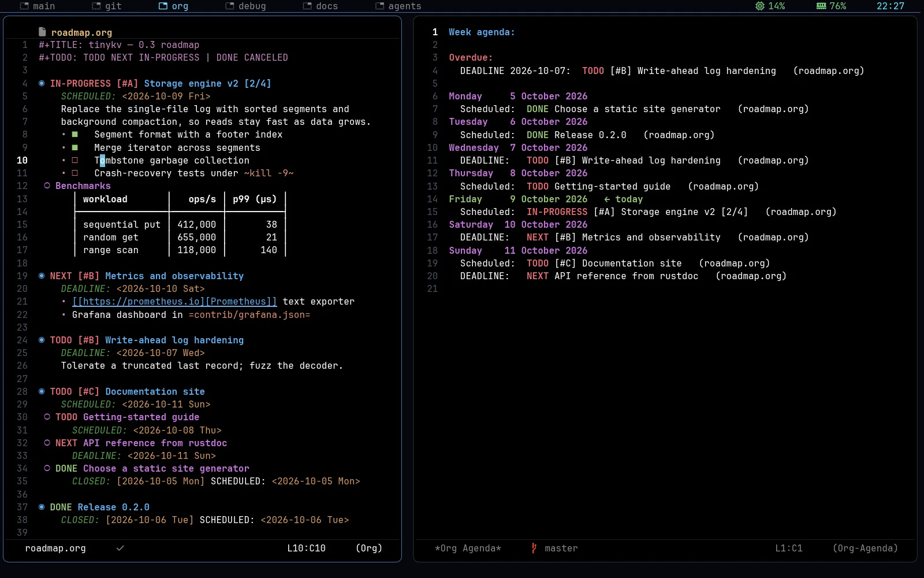Viewport: 924px width, 578px height.
Task: Collapse the Metrics and observability heading bullet
Action: pyautogui.click(x=42, y=276)
